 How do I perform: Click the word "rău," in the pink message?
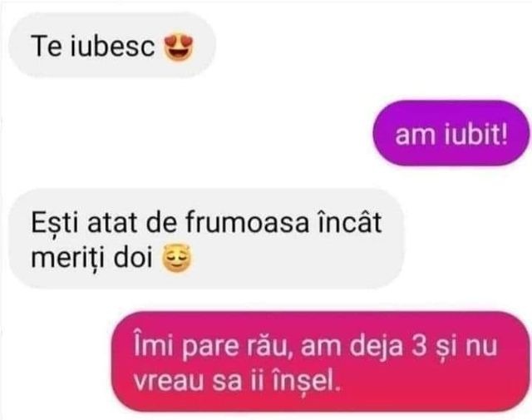point(266,346)
